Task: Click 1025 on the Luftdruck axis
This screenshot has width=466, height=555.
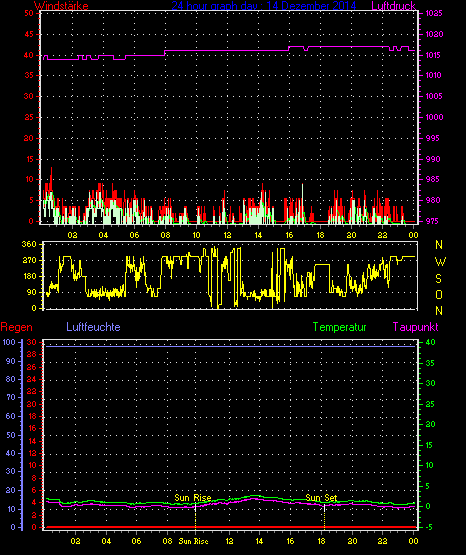Action: pos(434,13)
